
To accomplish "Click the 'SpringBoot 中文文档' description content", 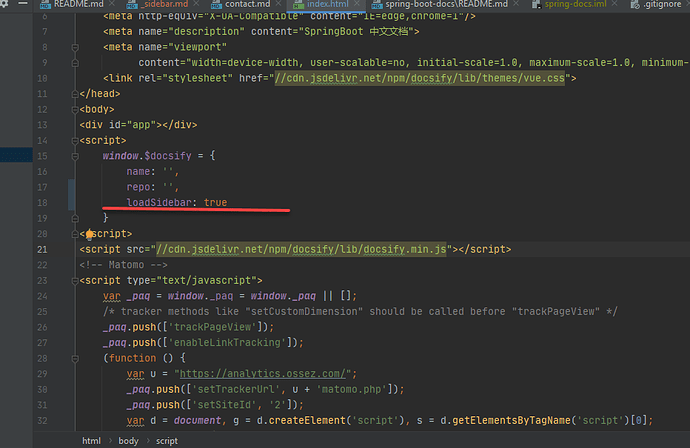I will (356, 32).
